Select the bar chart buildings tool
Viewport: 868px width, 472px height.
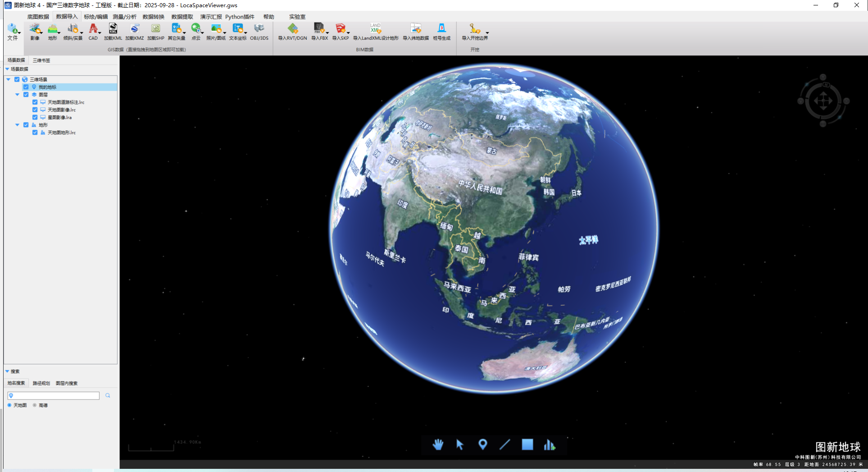(x=550, y=445)
